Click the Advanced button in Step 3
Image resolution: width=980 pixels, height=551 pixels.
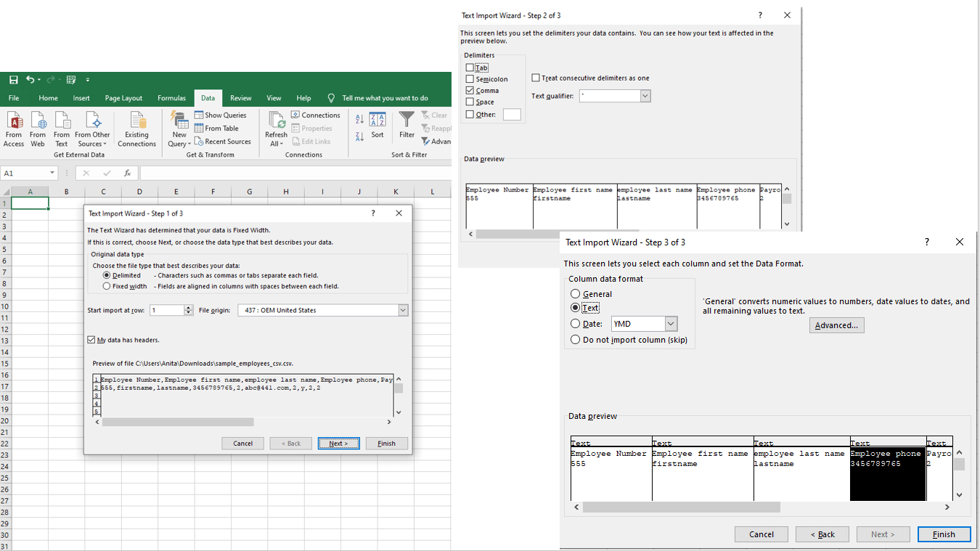pos(836,325)
